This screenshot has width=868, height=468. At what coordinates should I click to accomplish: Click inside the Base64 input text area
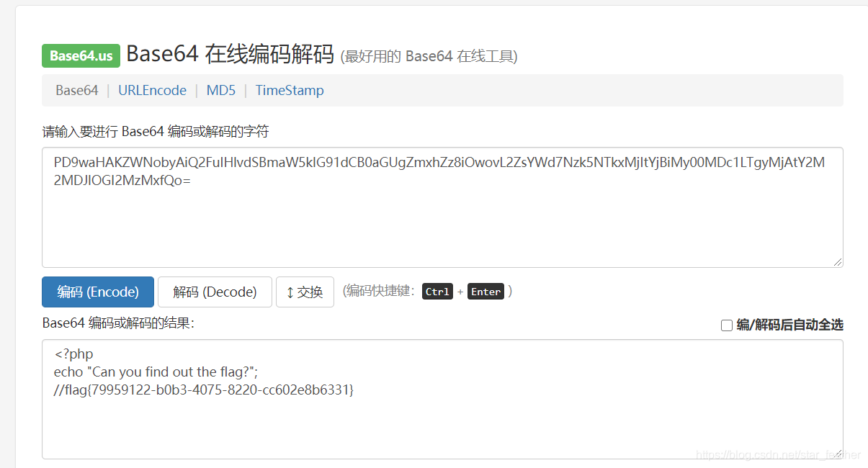pyautogui.click(x=442, y=207)
